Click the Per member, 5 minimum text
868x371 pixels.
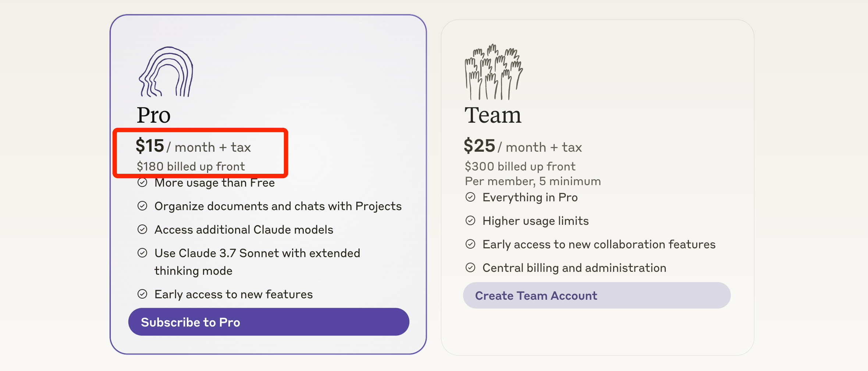click(x=533, y=181)
